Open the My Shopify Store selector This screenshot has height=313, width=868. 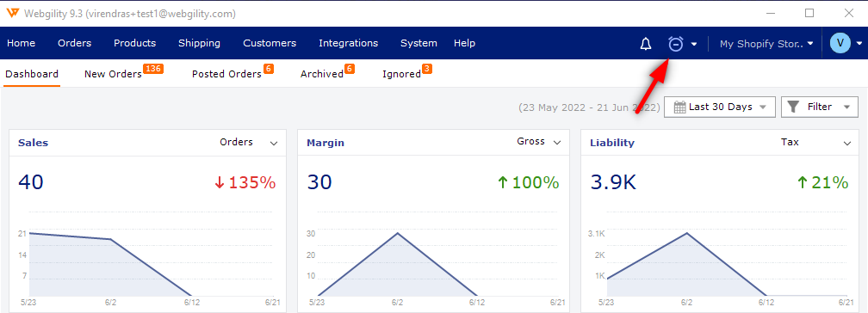pyautogui.click(x=766, y=43)
